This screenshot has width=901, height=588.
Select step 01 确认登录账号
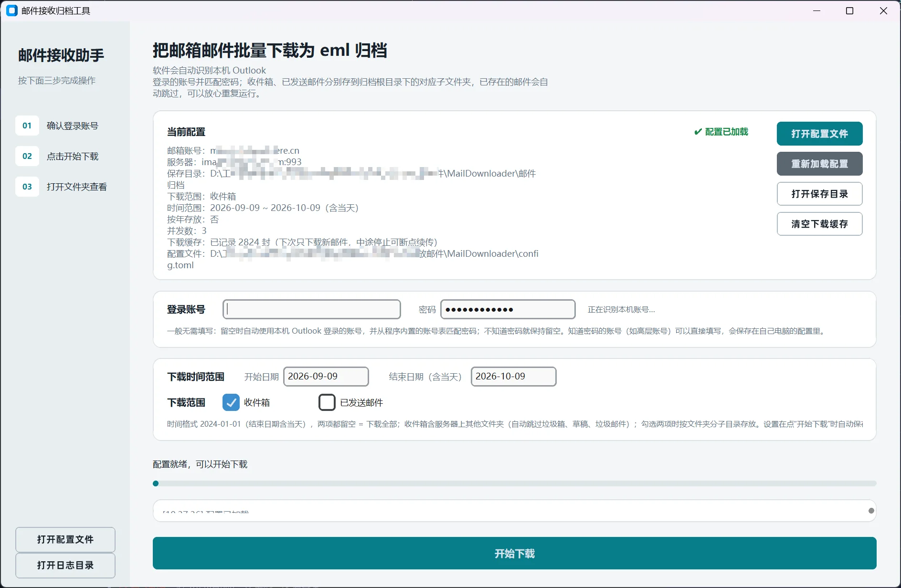[x=57, y=126]
